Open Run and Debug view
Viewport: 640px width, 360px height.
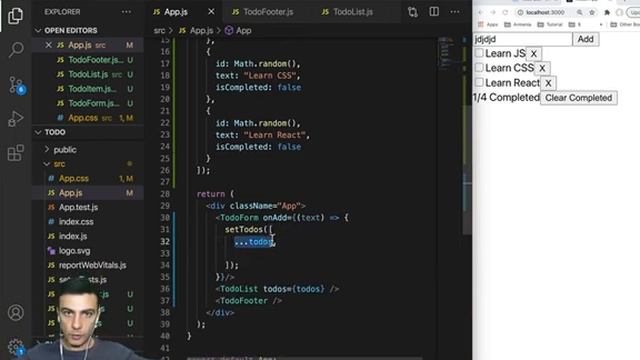pyautogui.click(x=16, y=119)
